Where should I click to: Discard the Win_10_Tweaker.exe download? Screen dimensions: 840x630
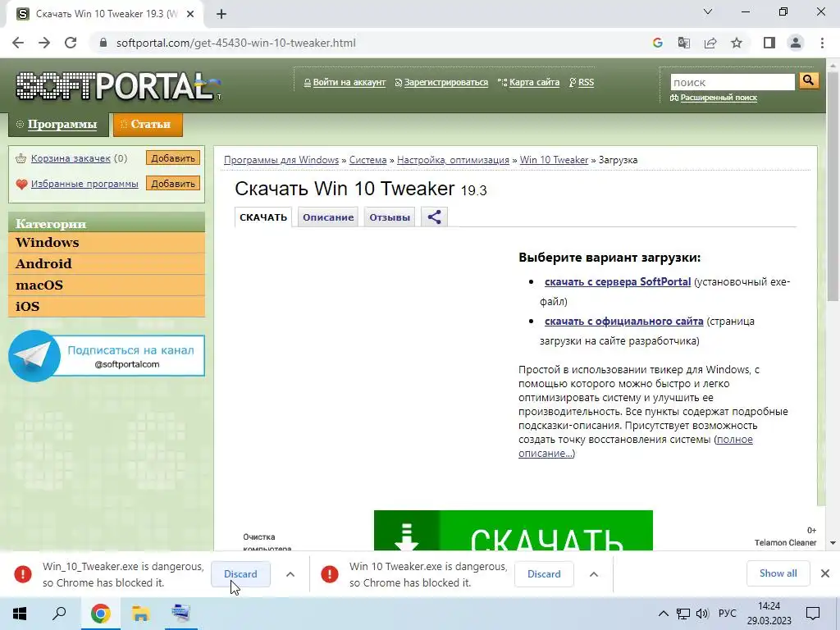tap(240, 573)
